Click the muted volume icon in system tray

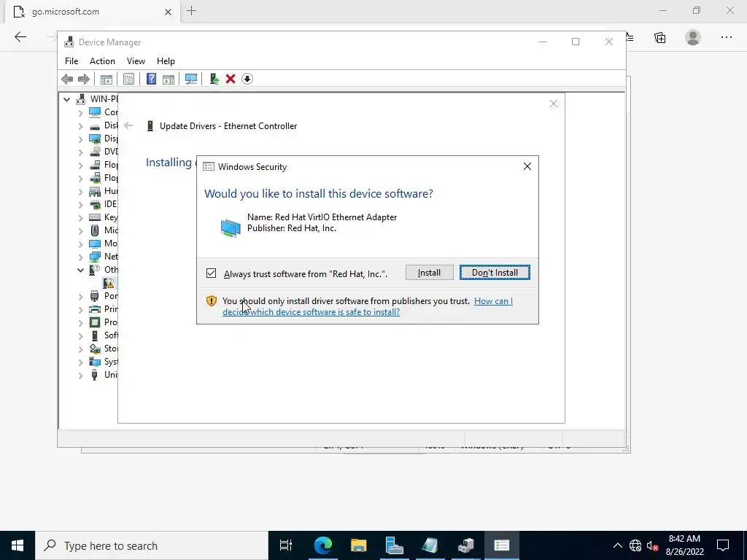pyautogui.click(x=652, y=545)
